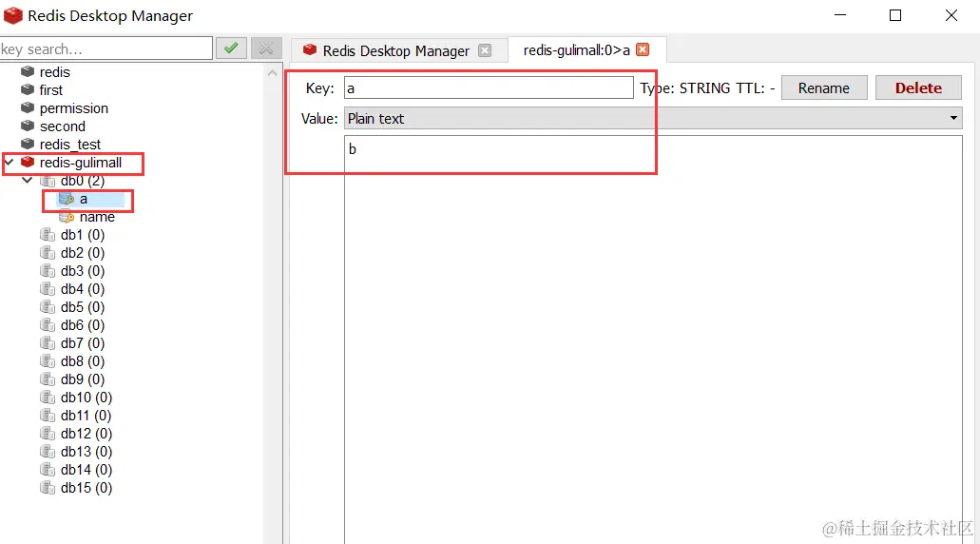Image resolution: width=980 pixels, height=544 pixels.
Task: Select the permission connection label
Action: (x=74, y=108)
